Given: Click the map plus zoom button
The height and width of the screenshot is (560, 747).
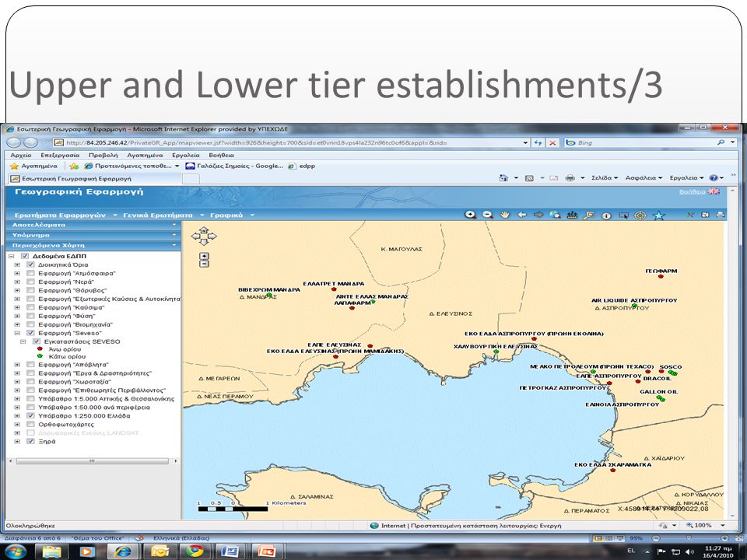Looking at the screenshot, I should [x=204, y=256].
